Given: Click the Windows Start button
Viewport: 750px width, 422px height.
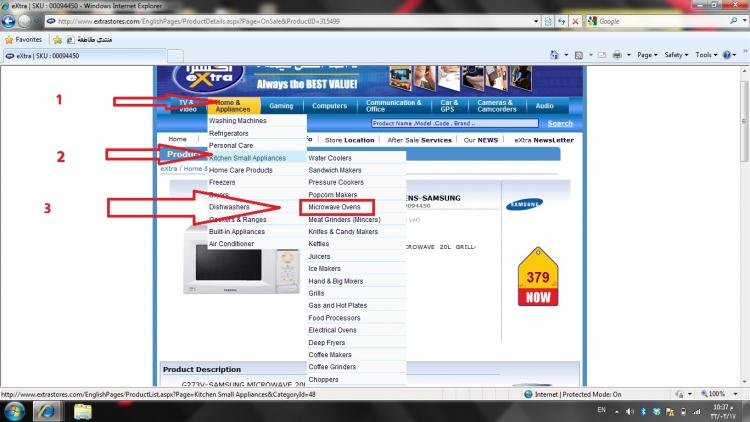Looking at the screenshot, I should [14, 411].
